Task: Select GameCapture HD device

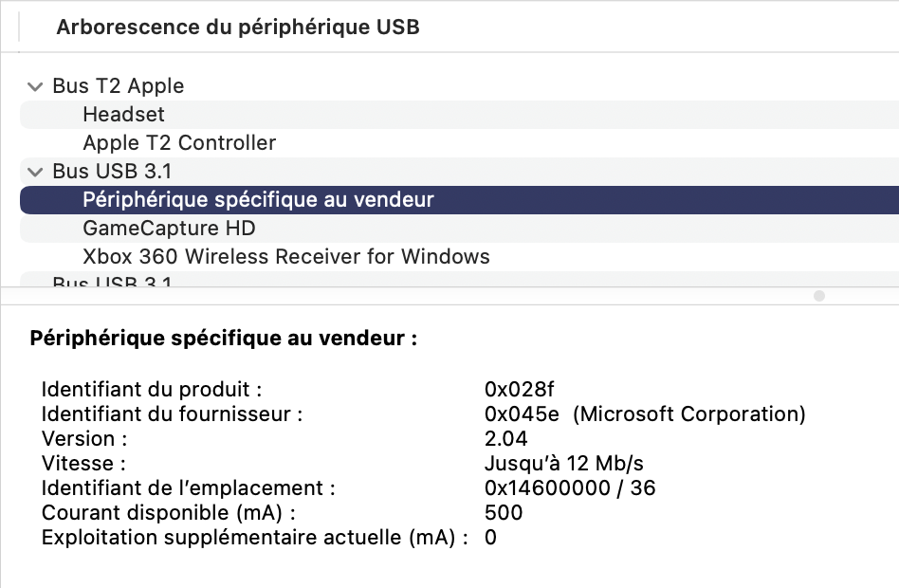Action: (169, 229)
